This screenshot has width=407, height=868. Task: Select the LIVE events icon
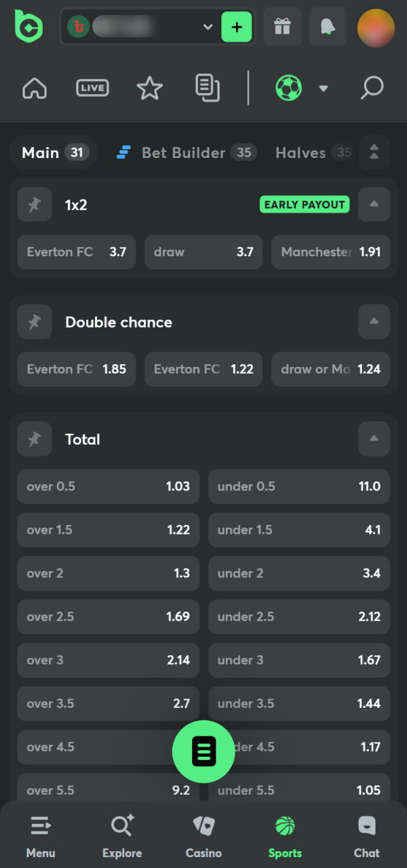click(92, 87)
